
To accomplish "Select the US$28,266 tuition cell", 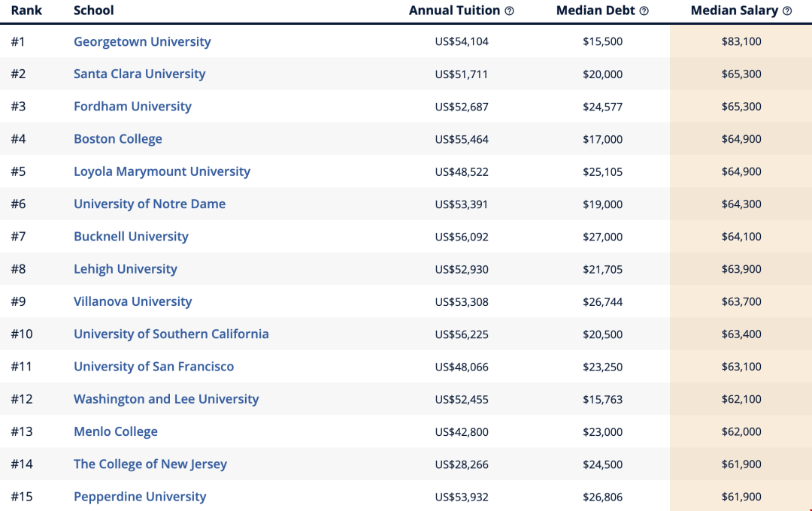I will coord(462,464).
